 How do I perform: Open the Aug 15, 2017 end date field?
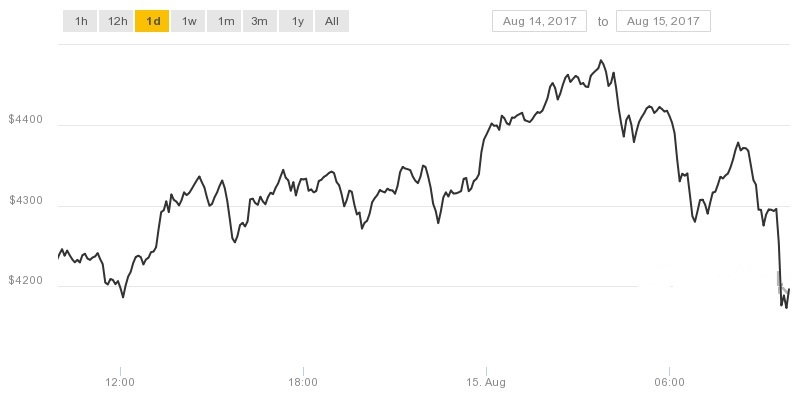pyautogui.click(x=663, y=21)
